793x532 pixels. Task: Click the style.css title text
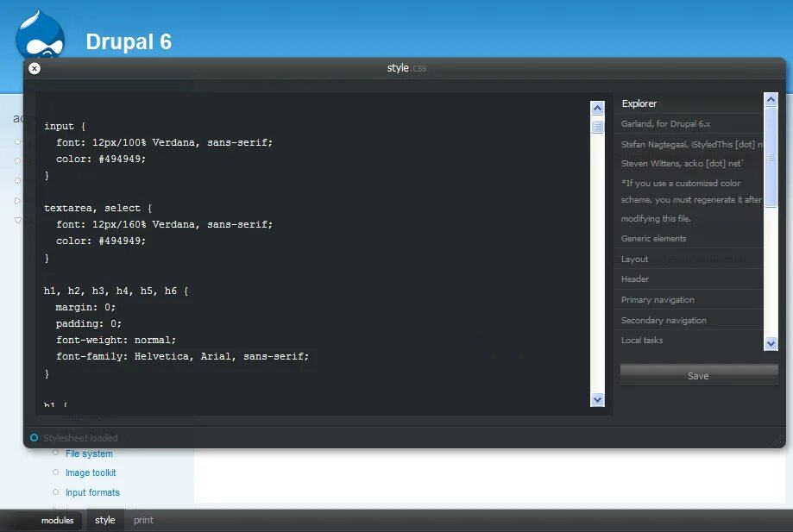(406, 68)
